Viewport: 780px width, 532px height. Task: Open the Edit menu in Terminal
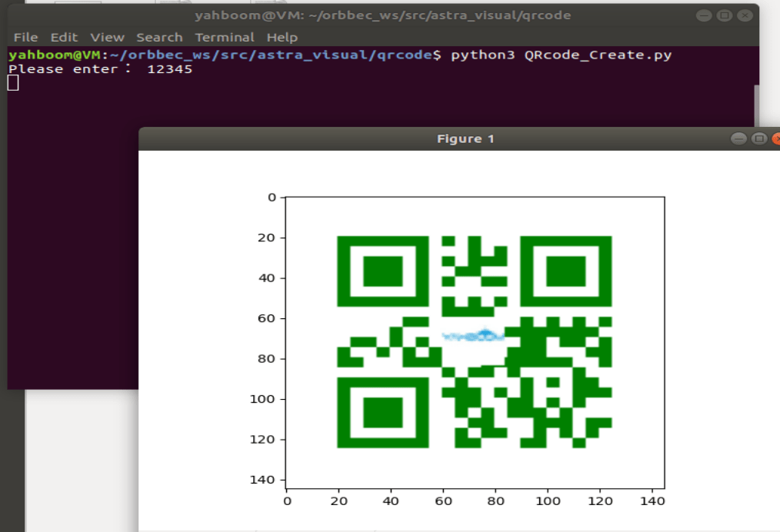click(x=64, y=38)
